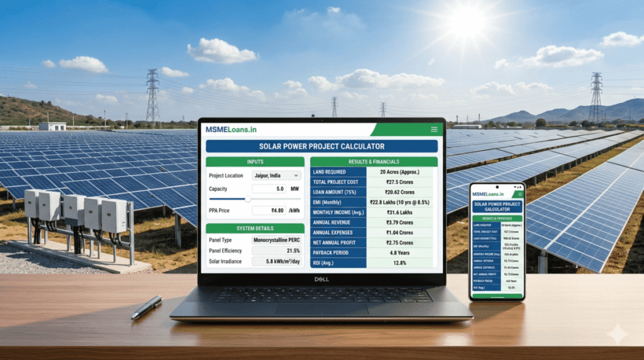Select the ANNUAL REVENUE label

(x=331, y=222)
